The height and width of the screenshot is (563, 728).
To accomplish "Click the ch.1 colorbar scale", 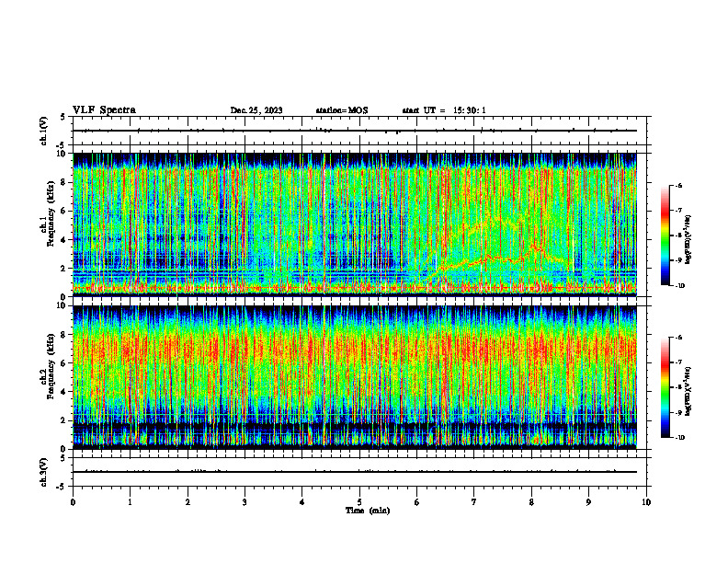I will 665,236.
